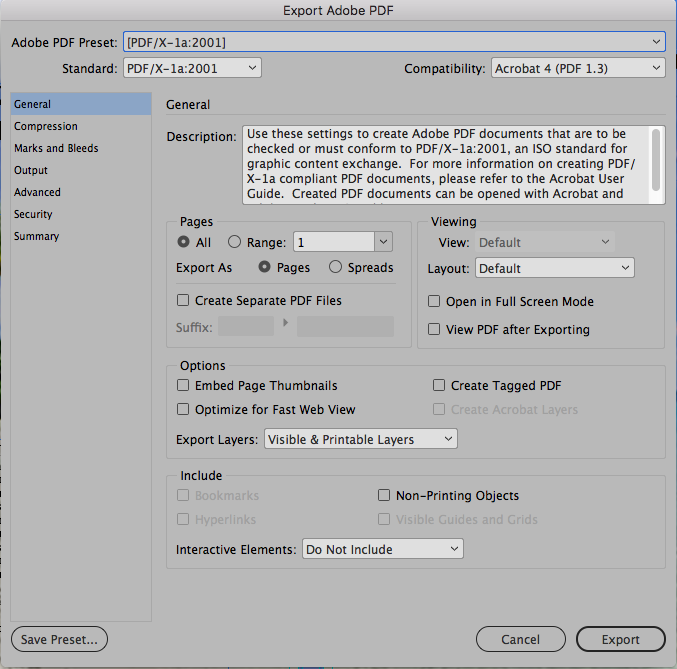Open the Export Layers dropdown
Image resolution: width=677 pixels, height=669 pixels.
click(x=361, y=439)
